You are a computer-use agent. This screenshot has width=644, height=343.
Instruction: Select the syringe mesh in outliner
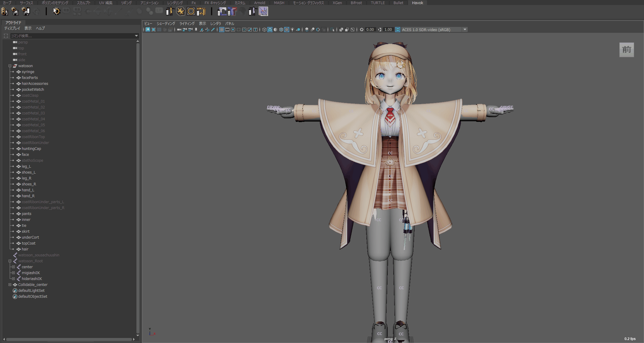pos(28,72)
